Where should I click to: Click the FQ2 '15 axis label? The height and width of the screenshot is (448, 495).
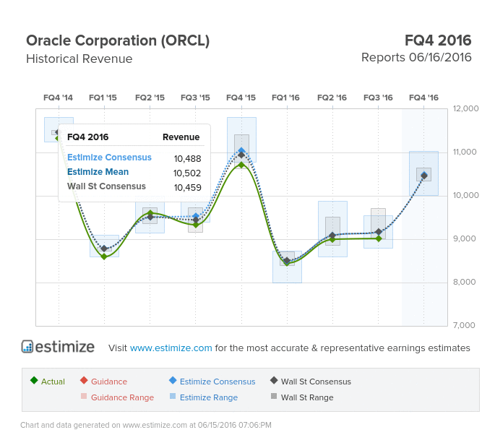(x=150, y=98)
